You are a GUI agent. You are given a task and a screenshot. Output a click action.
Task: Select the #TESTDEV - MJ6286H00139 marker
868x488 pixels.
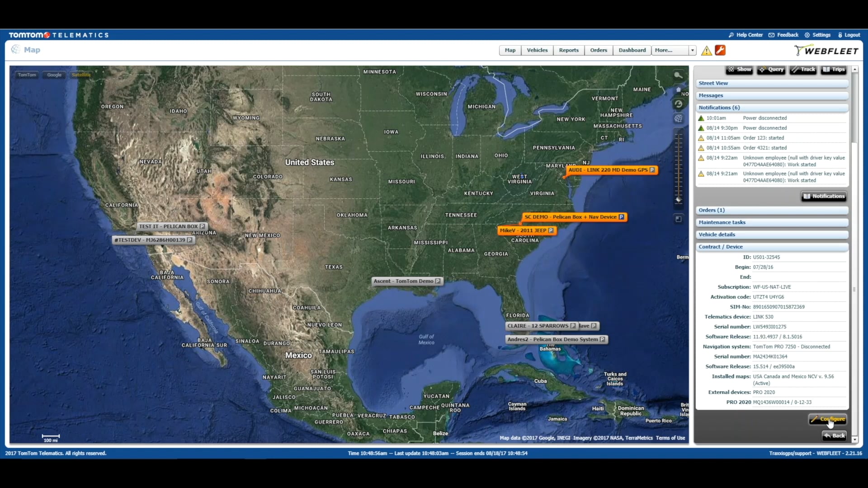[153, 240]
